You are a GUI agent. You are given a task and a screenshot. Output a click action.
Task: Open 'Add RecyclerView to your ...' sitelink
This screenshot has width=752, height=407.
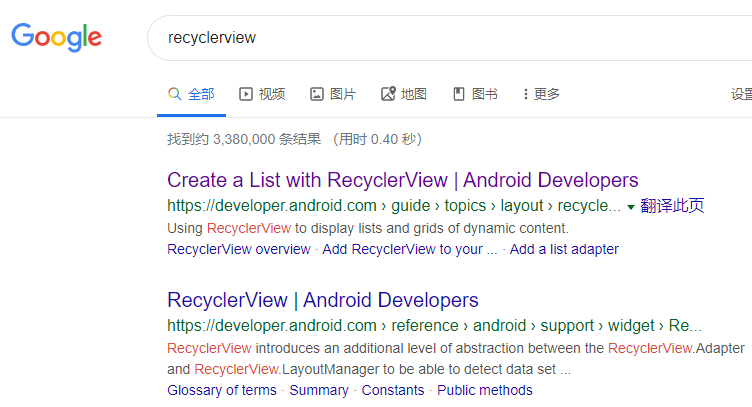(410, 249)
